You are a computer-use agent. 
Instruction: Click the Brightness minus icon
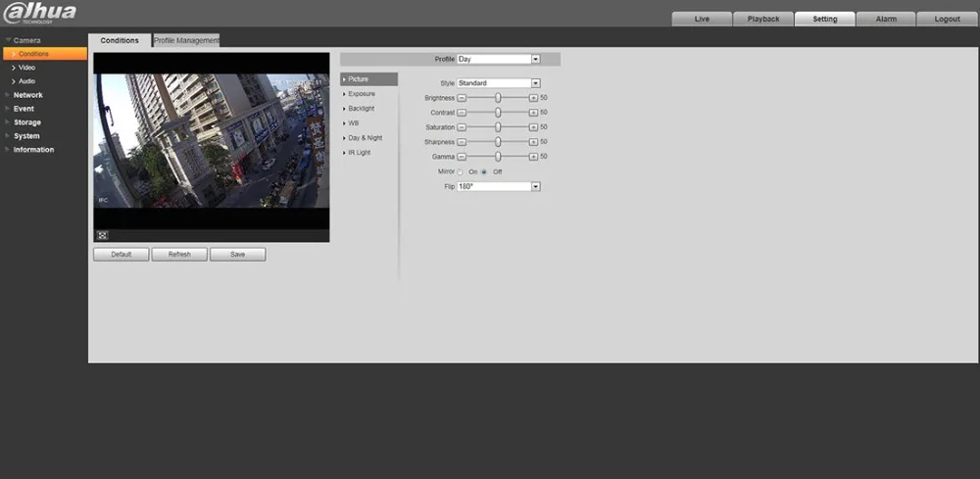click(x=462, y=98)
